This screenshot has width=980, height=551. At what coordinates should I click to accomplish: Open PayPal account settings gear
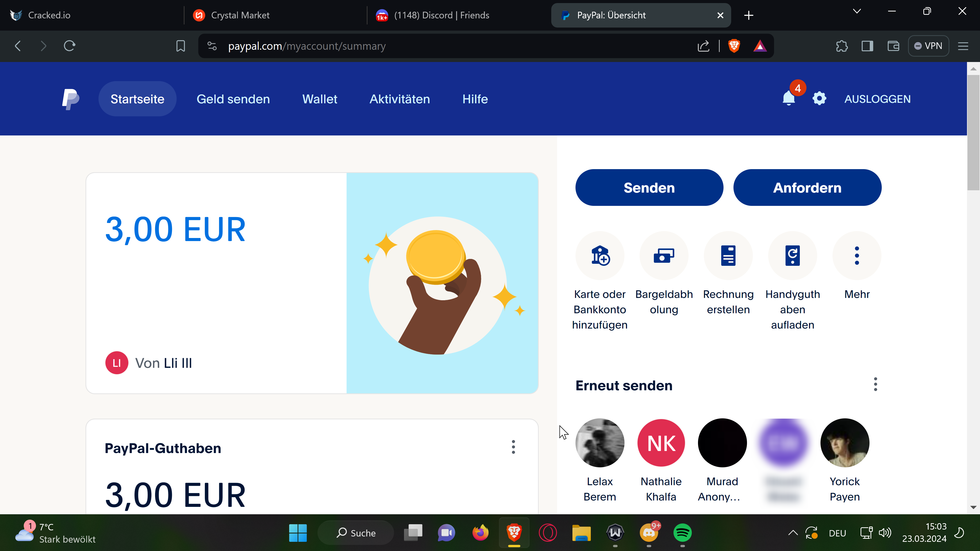click(819, 98)
